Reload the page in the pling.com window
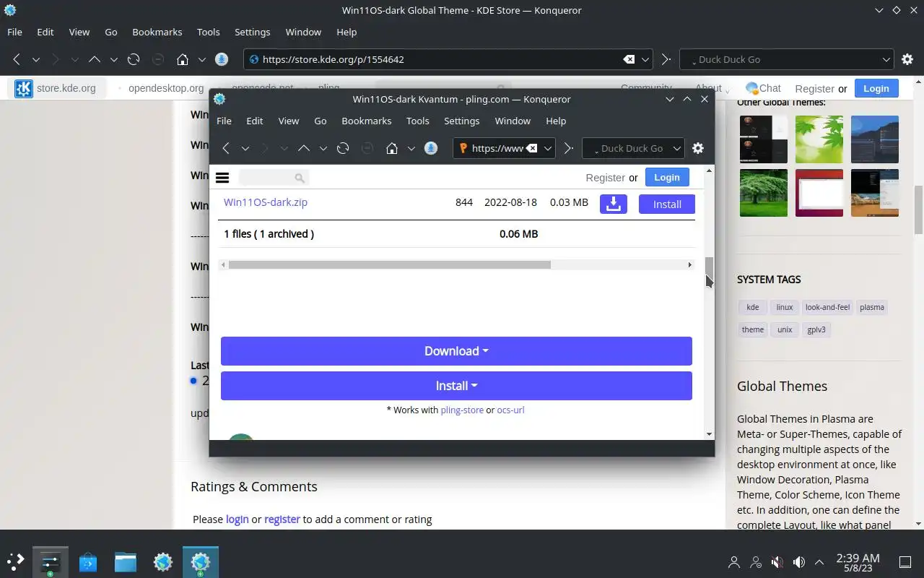 [x=343, y=148]
